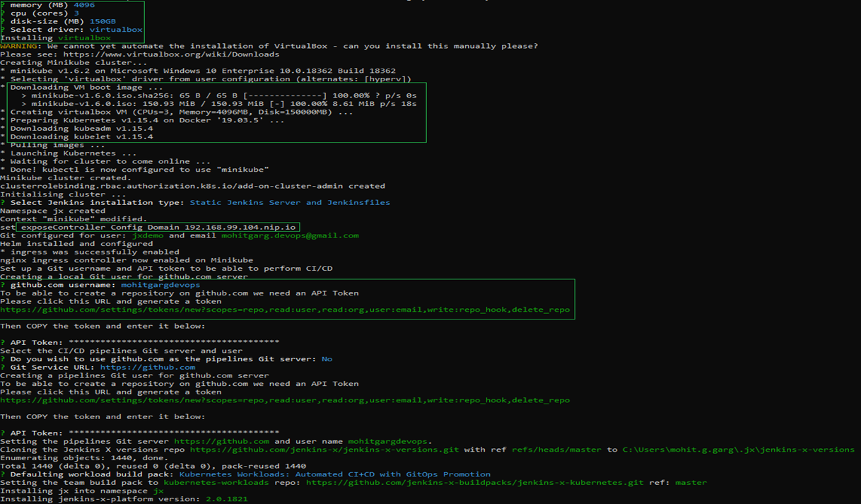Open the jenkins-x-versions.git clone URL

coord(324,450)
